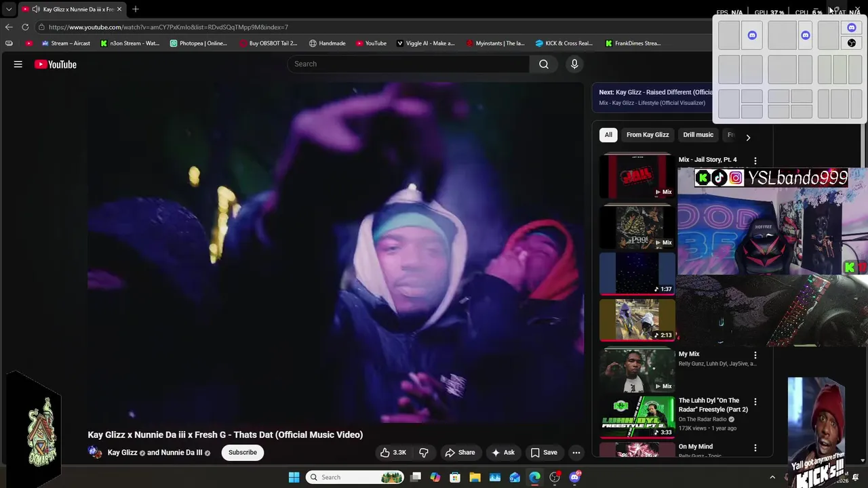Focus the YouTube search box
The width and height of the screenshot is (868, 488).
point(408,64)
